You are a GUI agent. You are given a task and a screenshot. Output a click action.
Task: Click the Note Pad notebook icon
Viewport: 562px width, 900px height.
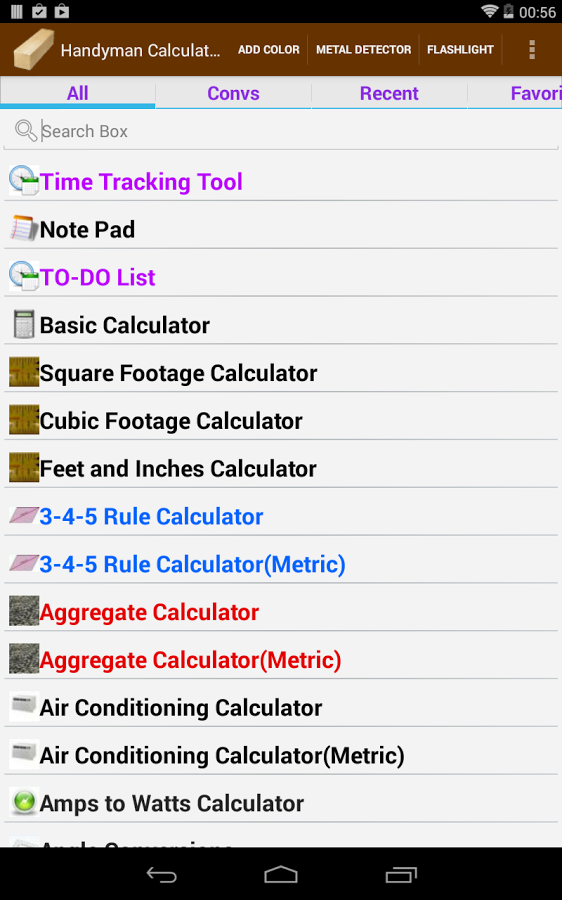24,228
